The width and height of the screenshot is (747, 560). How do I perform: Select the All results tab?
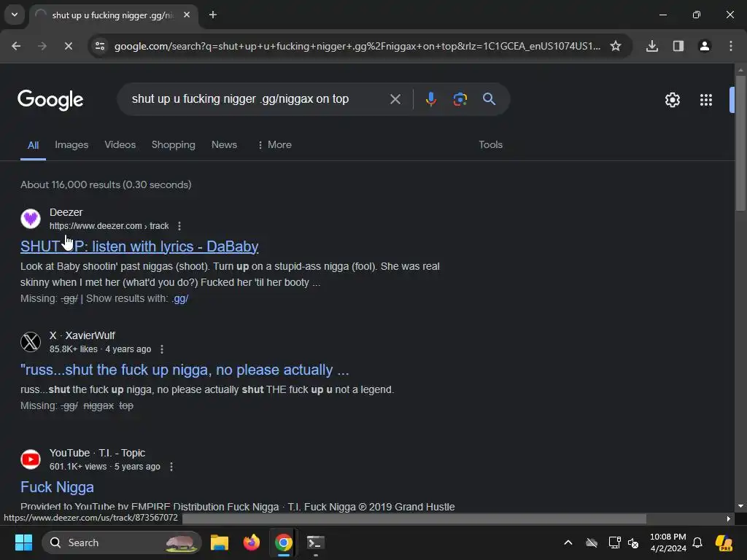(x=33, y=145)
